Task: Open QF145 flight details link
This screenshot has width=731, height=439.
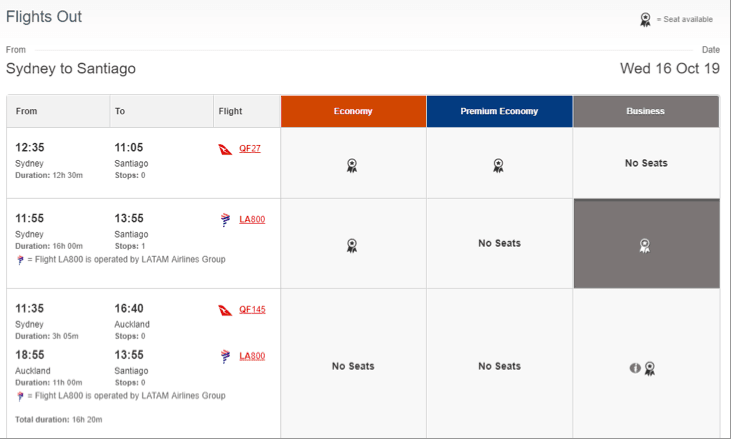Action: (252, 310)
